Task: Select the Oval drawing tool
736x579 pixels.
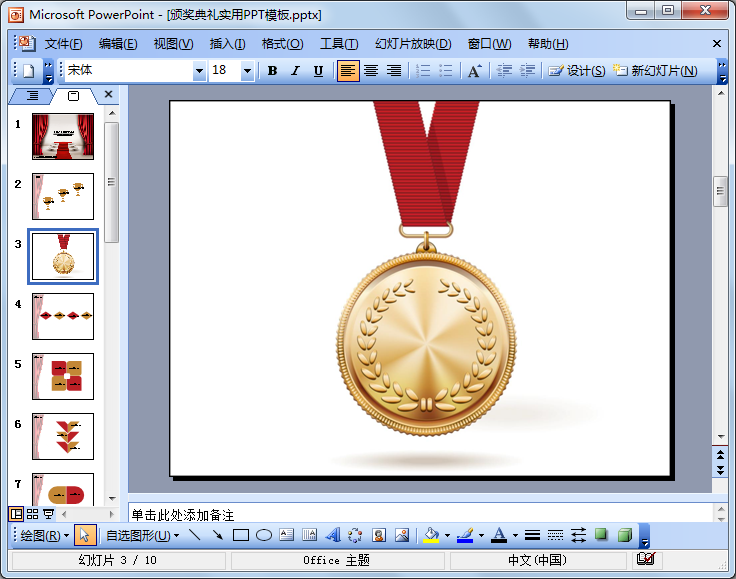Action: click(x=264, y=535)
